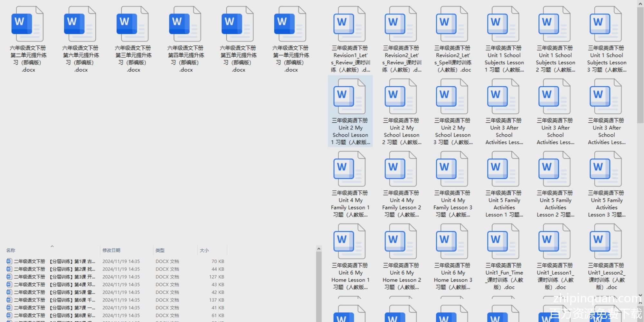Sort files by 修改日期 column

[x=111, y=250]
